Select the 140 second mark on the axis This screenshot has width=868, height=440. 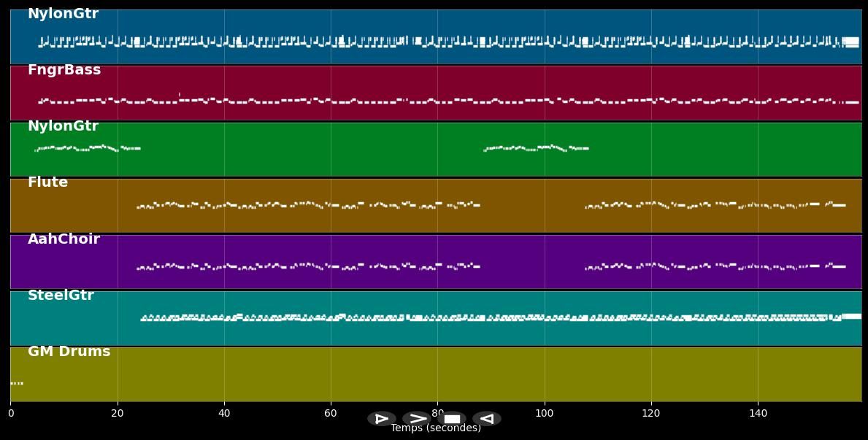click(758, 413)
